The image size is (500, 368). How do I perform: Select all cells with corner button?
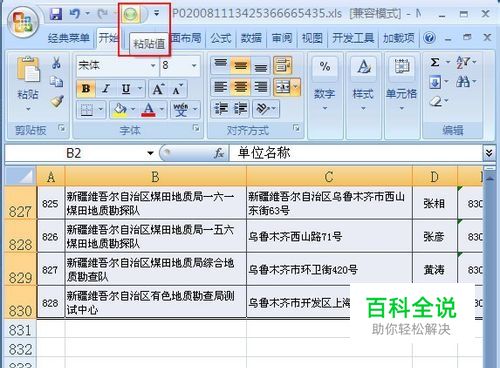pos(21,176)
